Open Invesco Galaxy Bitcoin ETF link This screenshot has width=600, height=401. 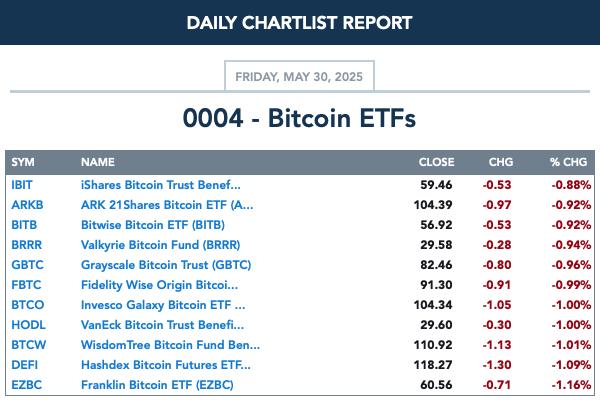click(163, 305)
